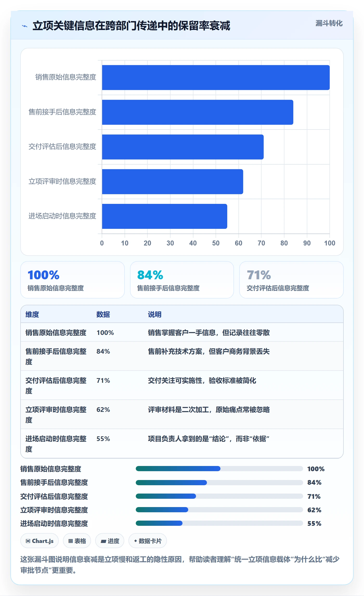Select the 表格 tag chip
This screenshot has width=364, height=596.
(x=77, y=541)
